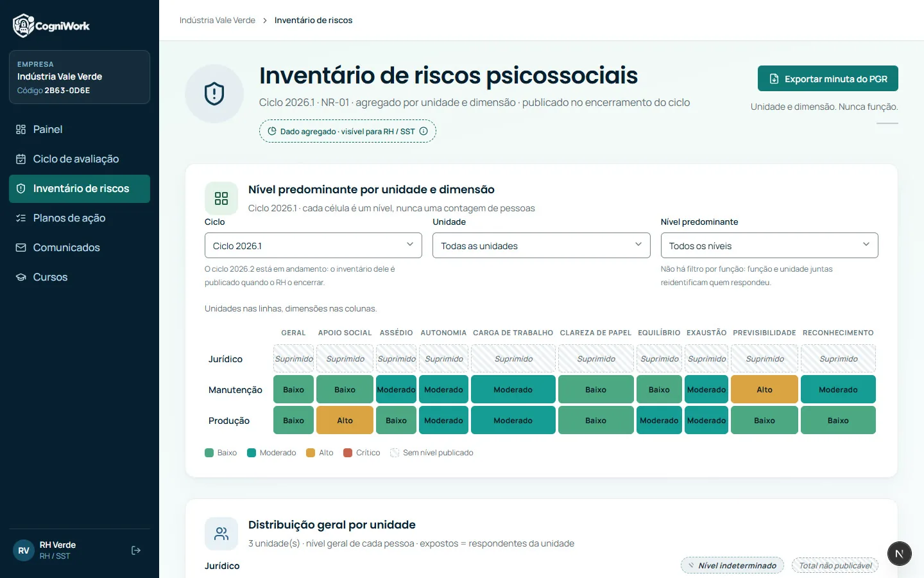Open Planos de ação menu item
This screenshot has height=578, width=924.
coord(80,218)
